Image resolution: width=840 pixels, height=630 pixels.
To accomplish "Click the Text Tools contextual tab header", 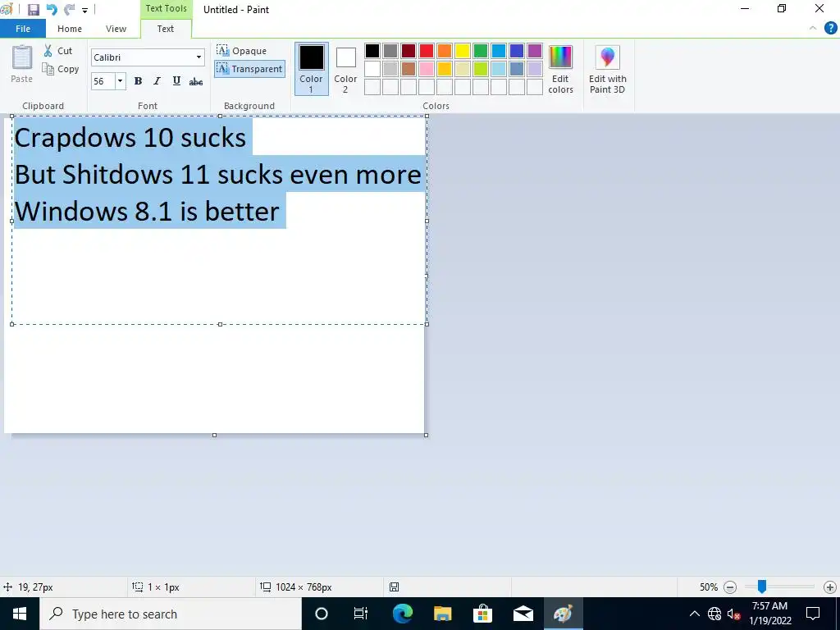I will (x=166, y=8).
